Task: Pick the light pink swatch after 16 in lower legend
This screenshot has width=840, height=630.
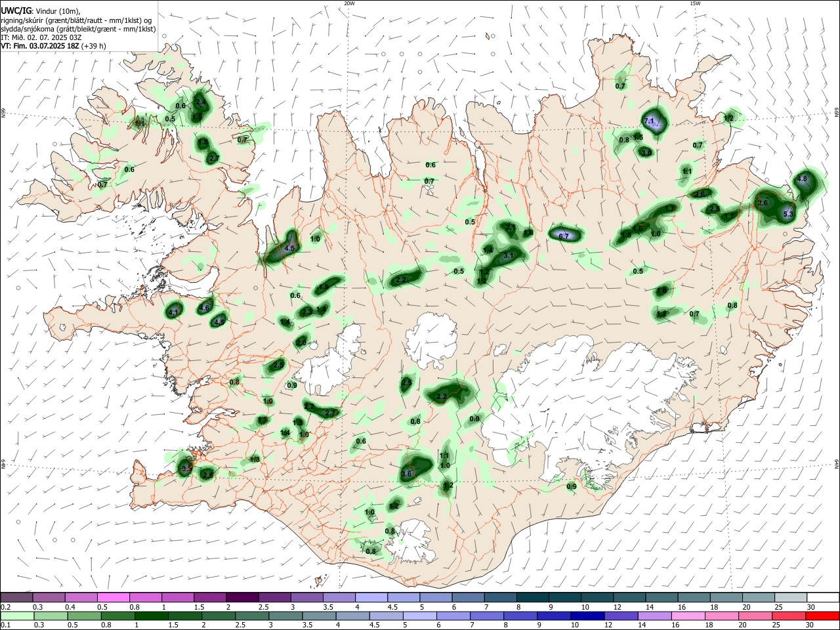Action: 688,616
